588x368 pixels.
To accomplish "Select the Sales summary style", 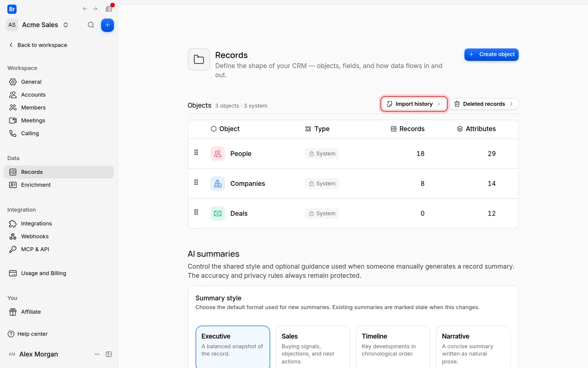I will pyautogui.click(x=313, y=347).
